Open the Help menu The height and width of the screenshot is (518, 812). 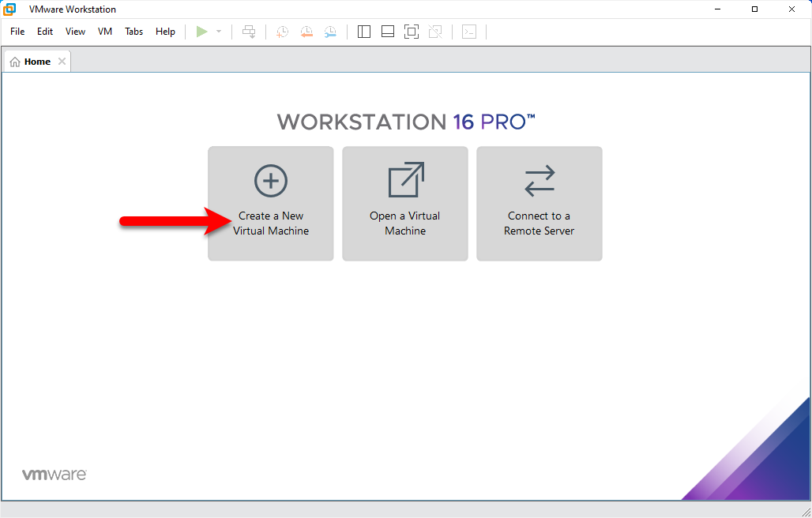pos(165,32)
